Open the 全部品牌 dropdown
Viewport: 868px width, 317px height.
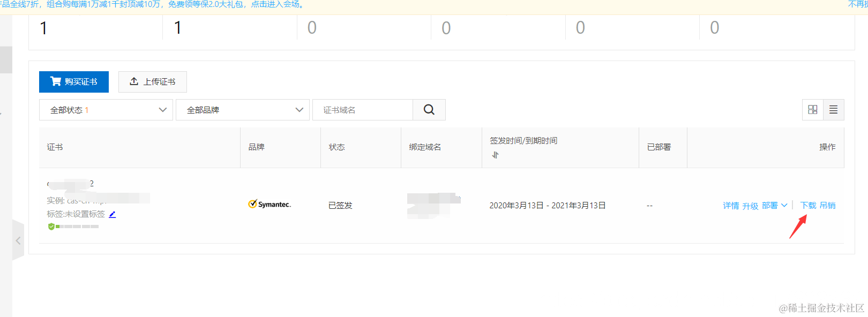coord(243,110)
